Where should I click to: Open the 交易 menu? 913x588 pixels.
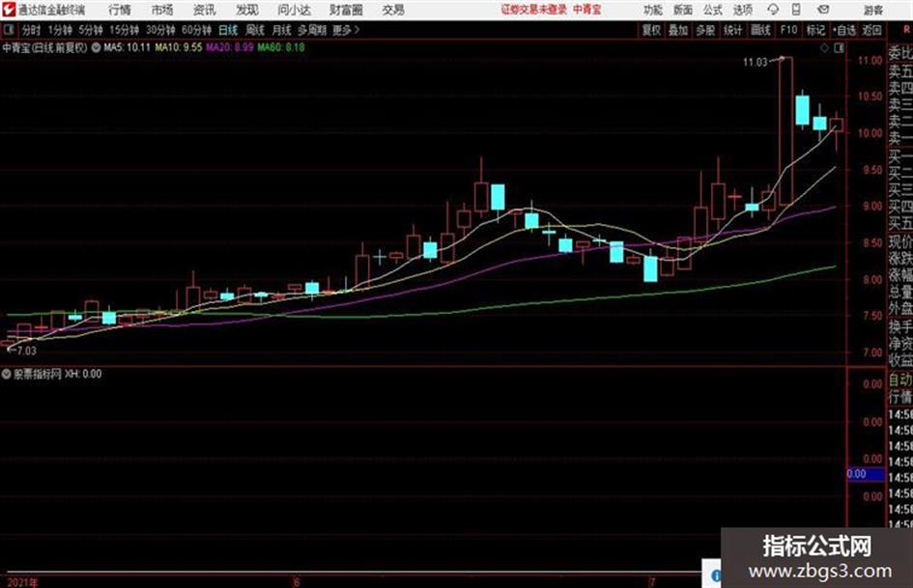[393, 10]
